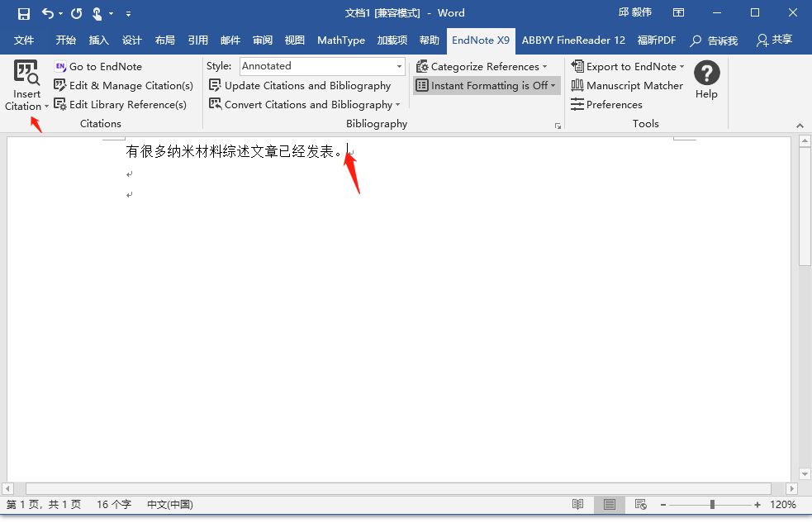
Task: Open the Style dropdown showing Annotated
Action: [x=399, y=66]
